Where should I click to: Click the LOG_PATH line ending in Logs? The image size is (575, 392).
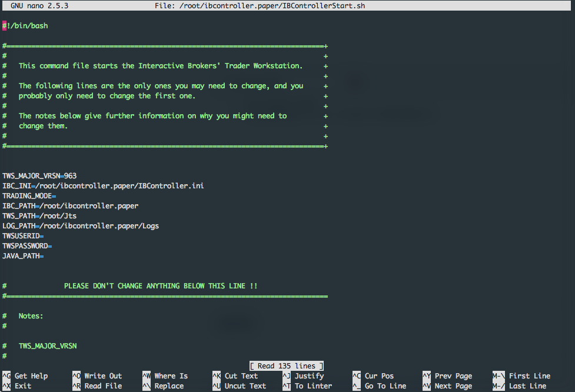tap(81, 226)
